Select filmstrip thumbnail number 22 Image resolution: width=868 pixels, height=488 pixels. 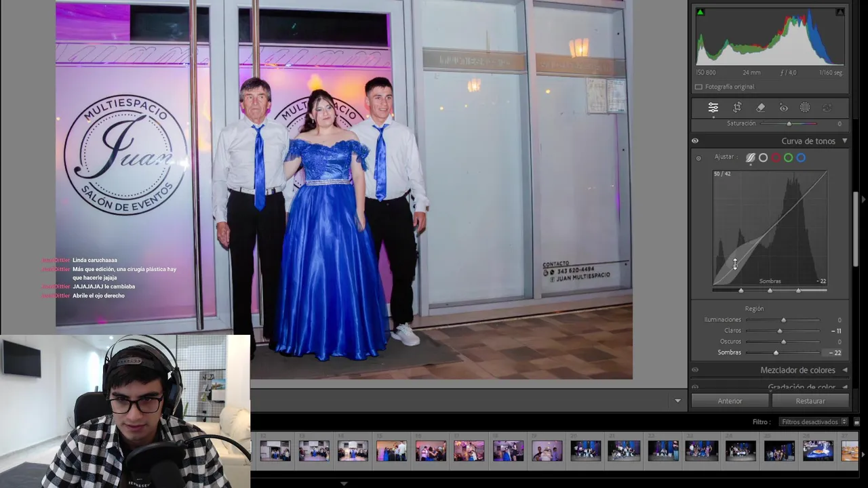(x=663, y=451)
